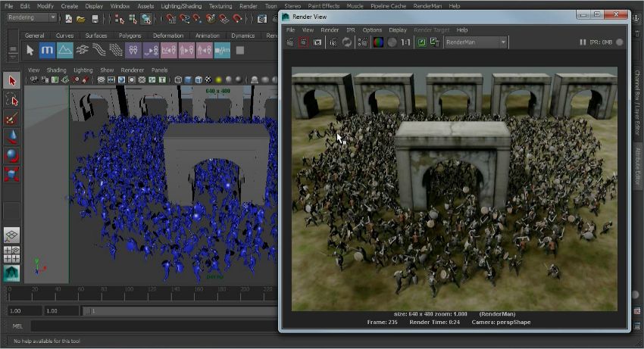Screen dimensions: 644x349
Task: Open the viewport Renderer menu
Action: pyautogui.click(x=133, y=70)
